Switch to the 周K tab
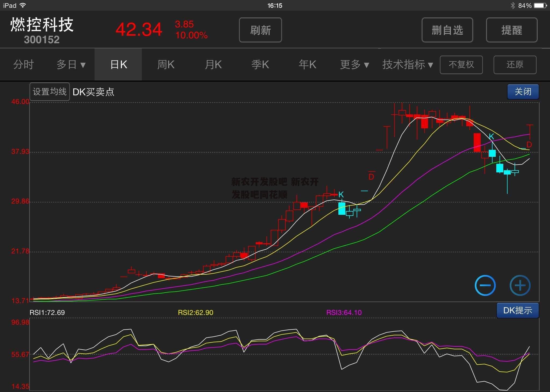 coord(166,64)
